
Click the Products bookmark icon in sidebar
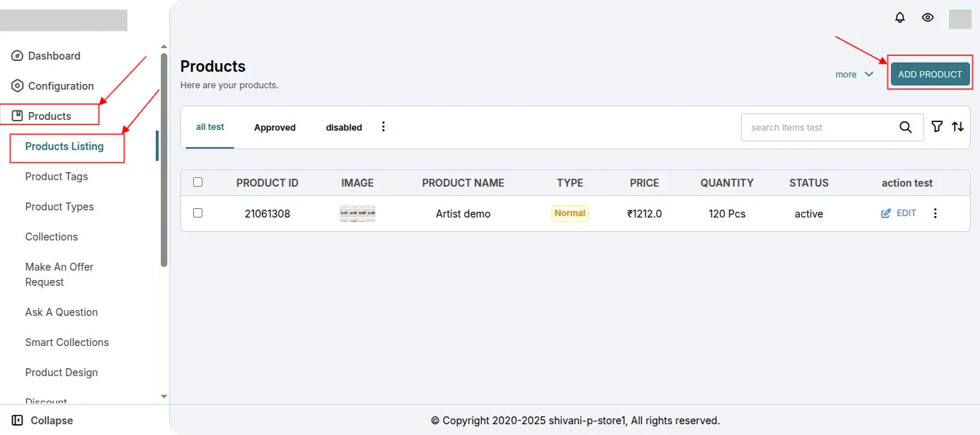tap(17, 116)
